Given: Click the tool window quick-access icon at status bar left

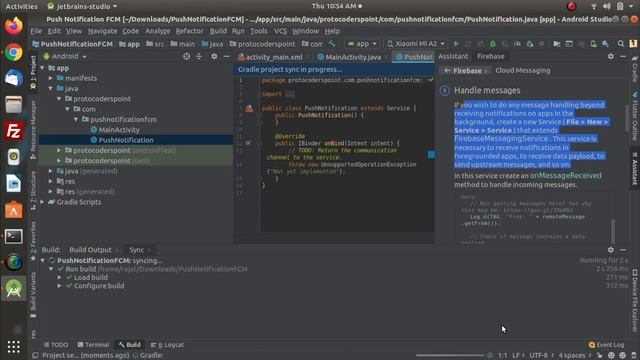Looking at the screenshot, I should click(x=36, y=356).
